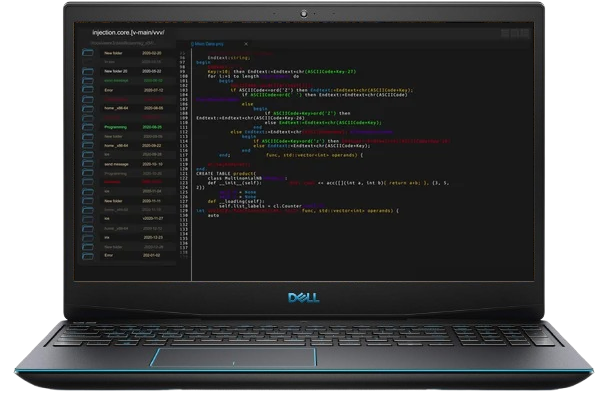The image size is (608, 411).
Task: Place cursor on the 'auto' code line
Action: pos(213,216)
